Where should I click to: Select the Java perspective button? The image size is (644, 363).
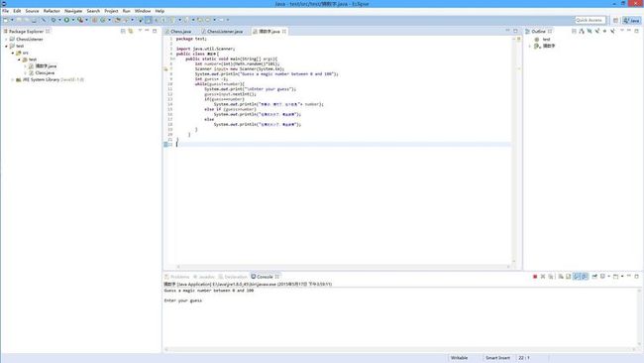click(631, 20)
